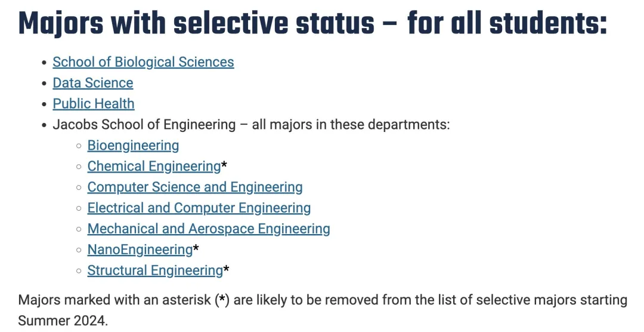
Task: Click the asterisk after NanoEngineering
Action: pos(196,249)
